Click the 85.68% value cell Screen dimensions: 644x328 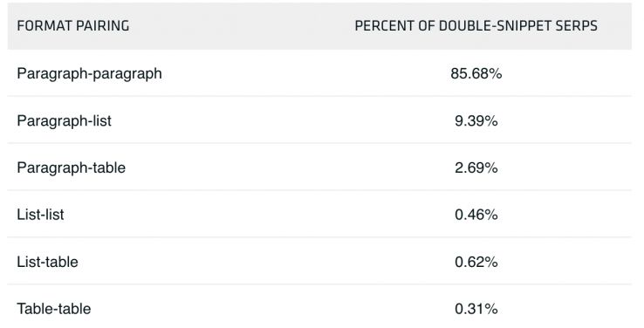(476, 73)
